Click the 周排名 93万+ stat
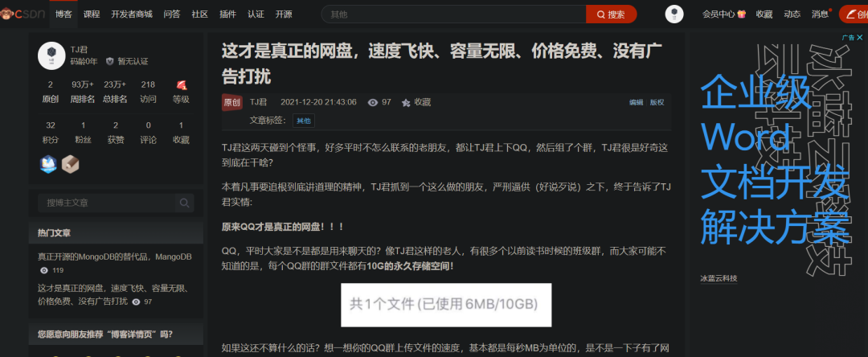Image resolution: width=868 pixels, height=357 pixels. [x=83, y=92]
